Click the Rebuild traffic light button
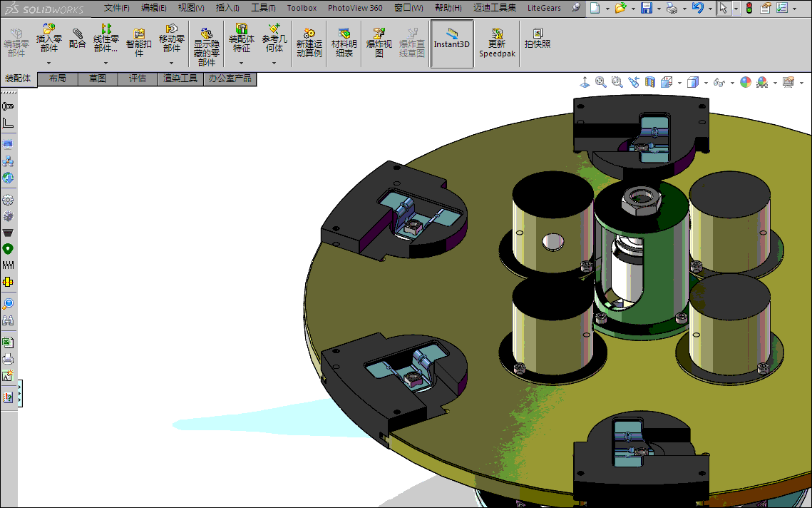Screen dimensions: 812x508 749,8
